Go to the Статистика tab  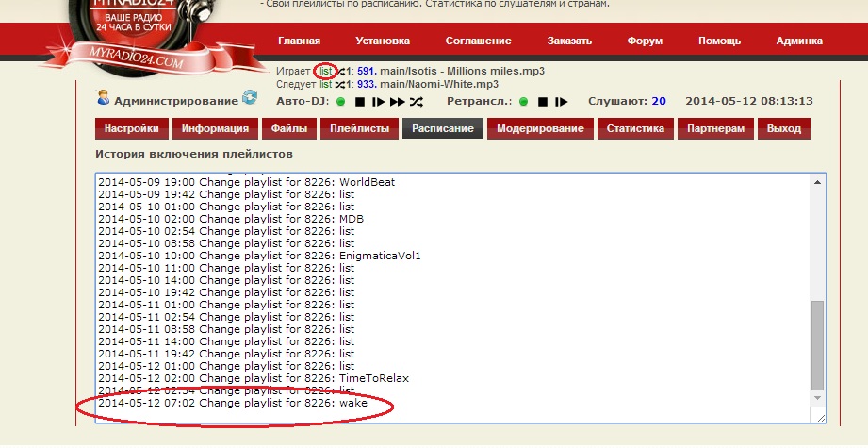[634, 128]
